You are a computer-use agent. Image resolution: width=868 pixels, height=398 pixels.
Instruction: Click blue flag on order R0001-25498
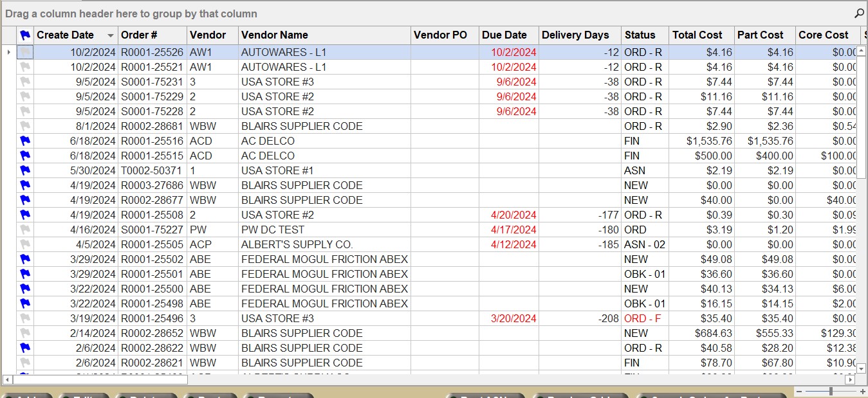25,303
